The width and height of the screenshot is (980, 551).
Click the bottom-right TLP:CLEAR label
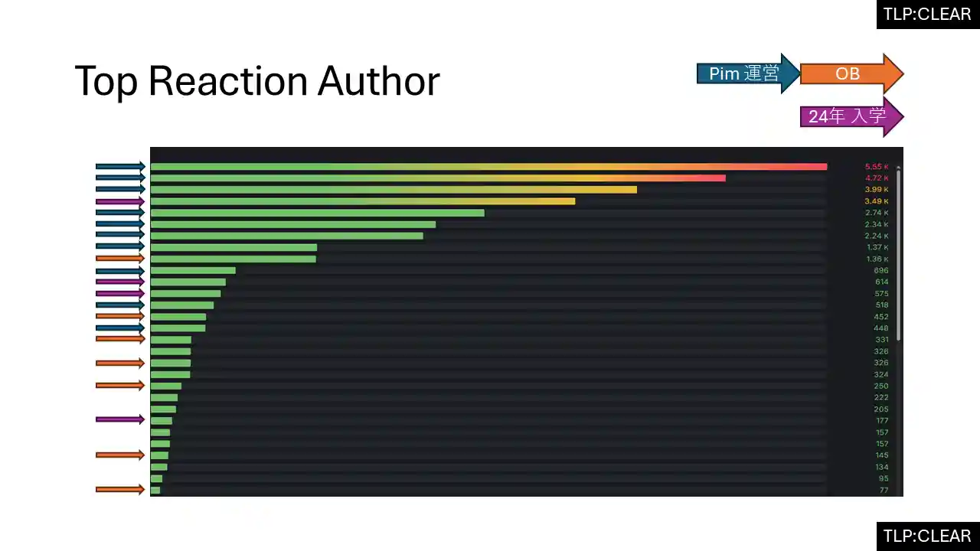click(927, 536)
